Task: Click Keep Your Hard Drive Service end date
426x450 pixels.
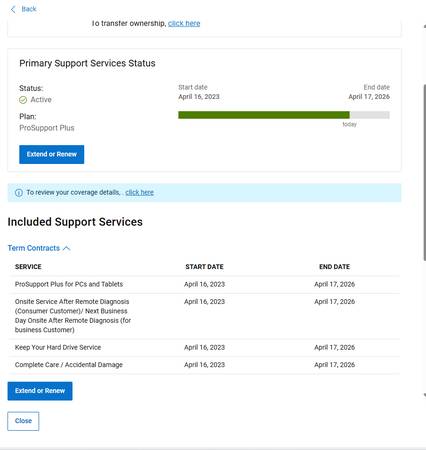Action: tap(334, 347)
